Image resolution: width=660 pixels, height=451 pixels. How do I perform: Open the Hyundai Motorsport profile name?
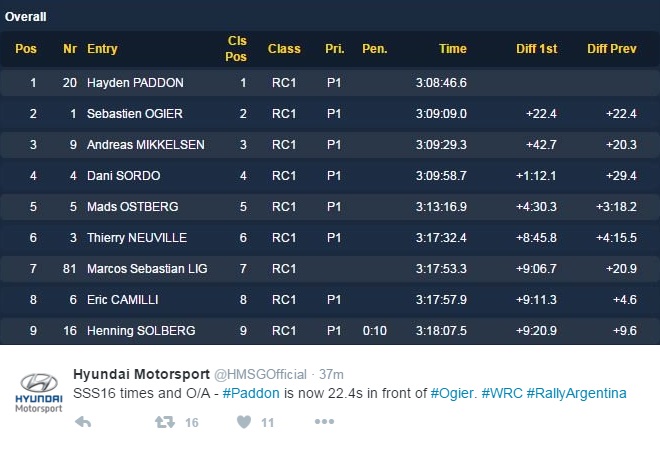tap(140, 373)
